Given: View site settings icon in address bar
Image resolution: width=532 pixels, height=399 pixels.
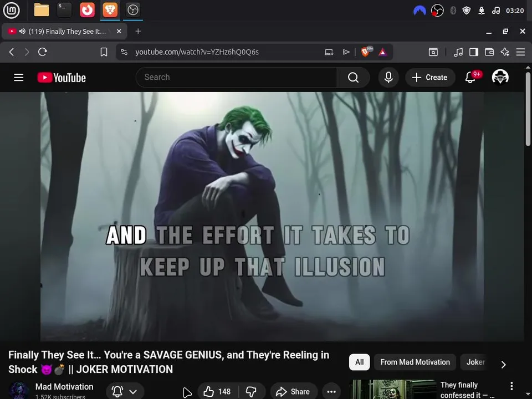Looking at the screenshot, I should tap(124, 52).
